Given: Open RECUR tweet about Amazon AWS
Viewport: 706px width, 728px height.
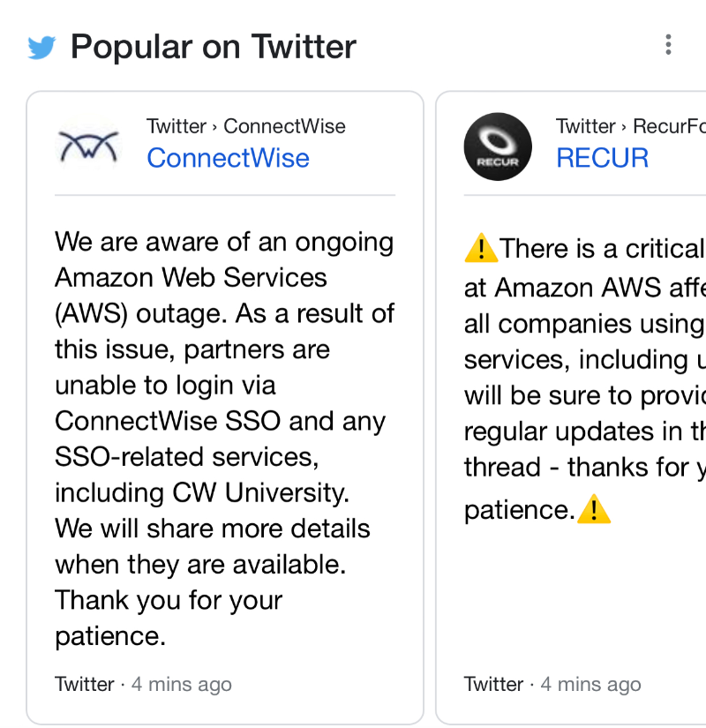Looking at the screenshot, I should (x=585, y=379).
